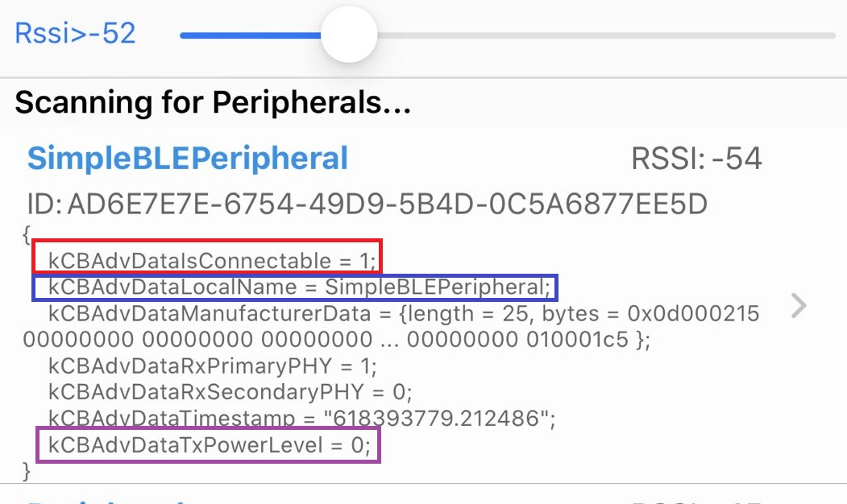This screenshot has height=504, width=847.
Task: Tap the Rssi>-52 filter label
Action: tap(75, 34)
